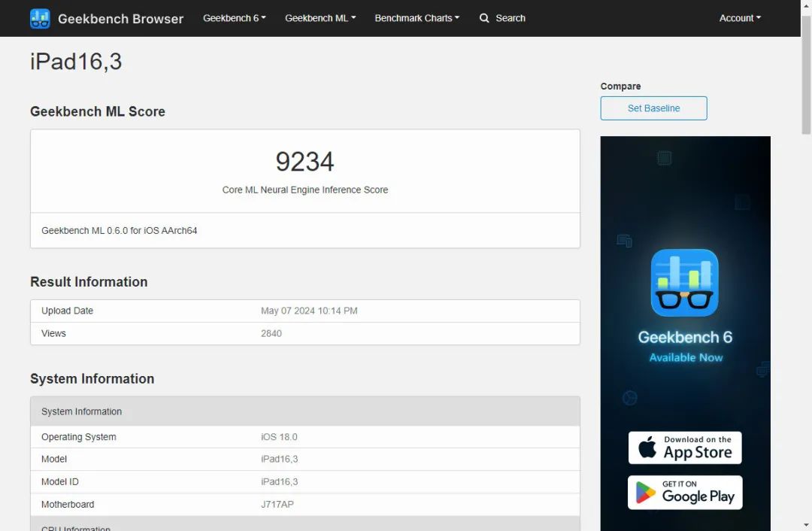Viewport: 812px width, 531px height.
Task: Go to Geekbench Browser home link
Action: (120, 19)
